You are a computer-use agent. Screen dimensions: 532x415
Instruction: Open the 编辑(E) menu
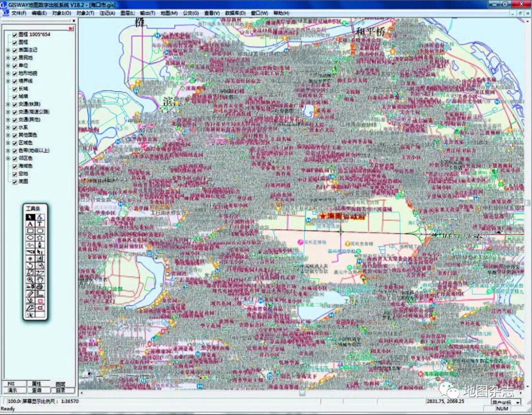click(39, 13)
